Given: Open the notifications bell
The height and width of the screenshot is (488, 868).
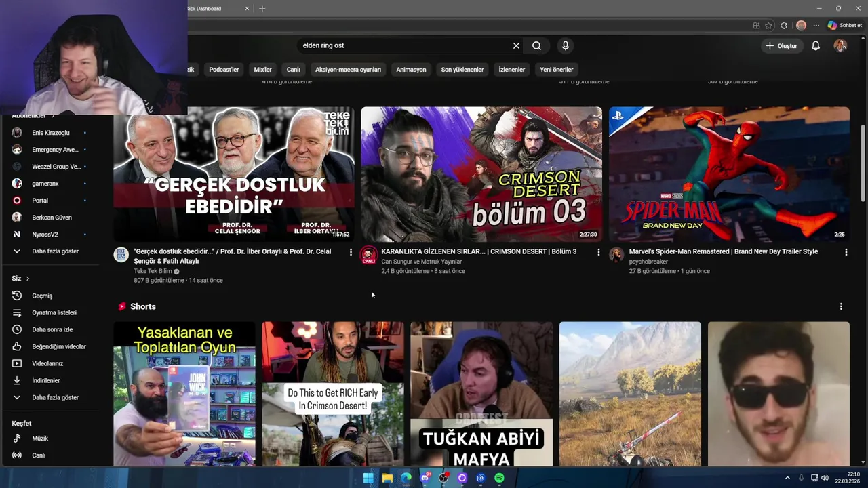Looking at the screenshot, I should (x=816, y=45).
